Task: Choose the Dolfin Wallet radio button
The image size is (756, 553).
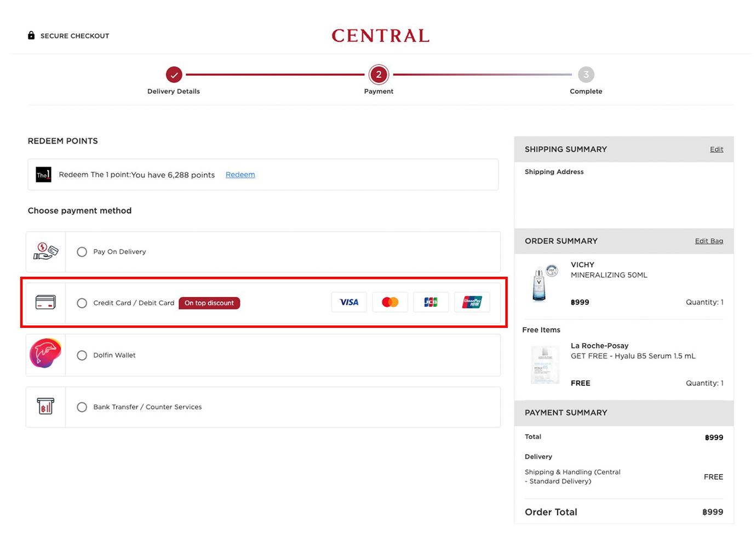Action: (x=82, y=355)
